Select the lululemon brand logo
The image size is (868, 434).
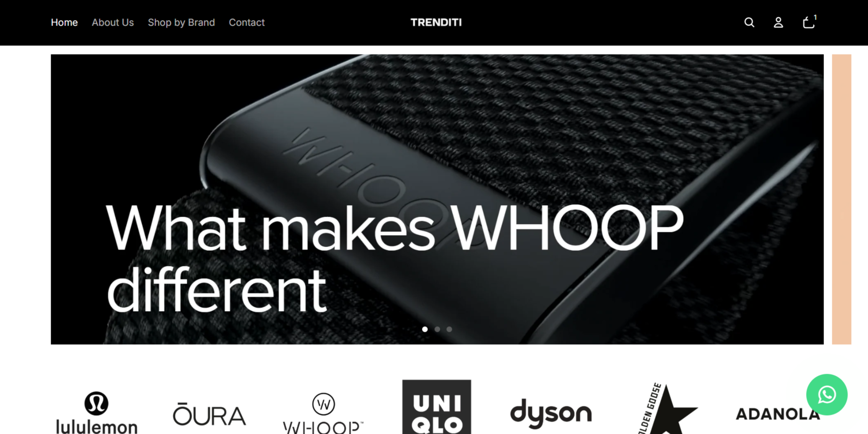point(97,412)
